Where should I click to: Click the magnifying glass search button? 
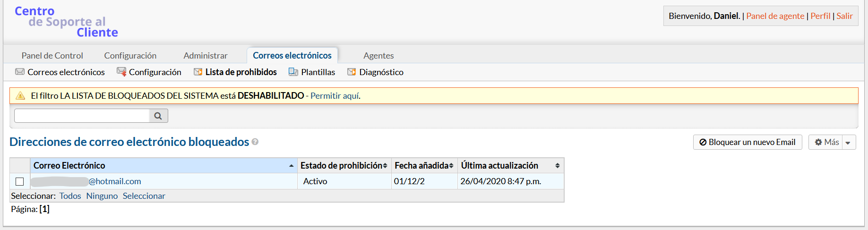point(158,116)
